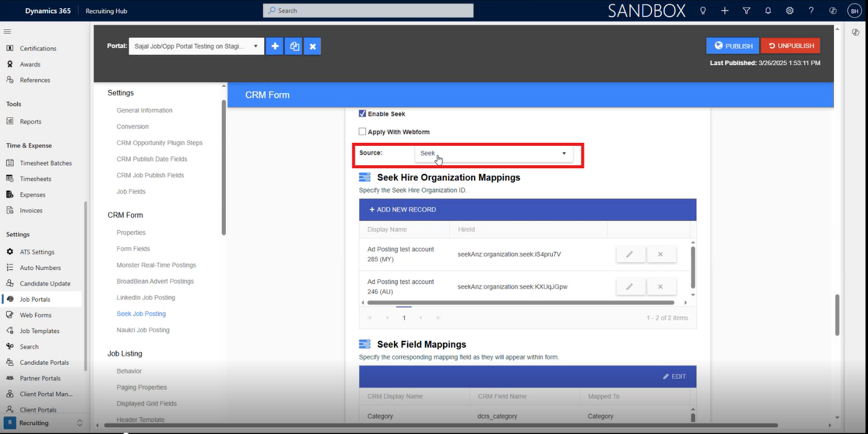This screenshot has height=434, width=868.
Task: Click the Dynamics 365 app title
Action: pyautogui.click(x=48, y=11)
